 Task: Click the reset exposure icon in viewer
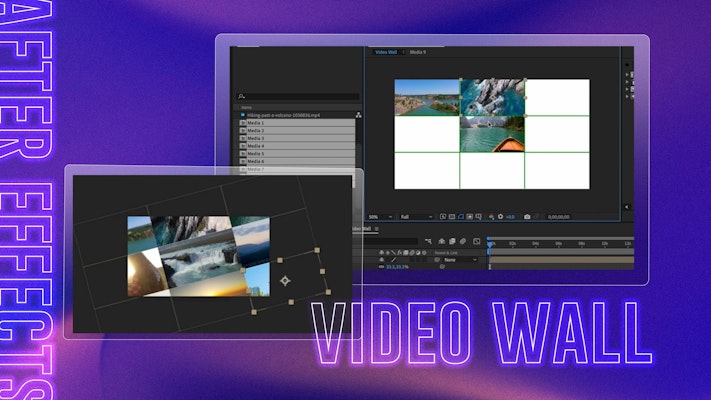coord(501,216)
